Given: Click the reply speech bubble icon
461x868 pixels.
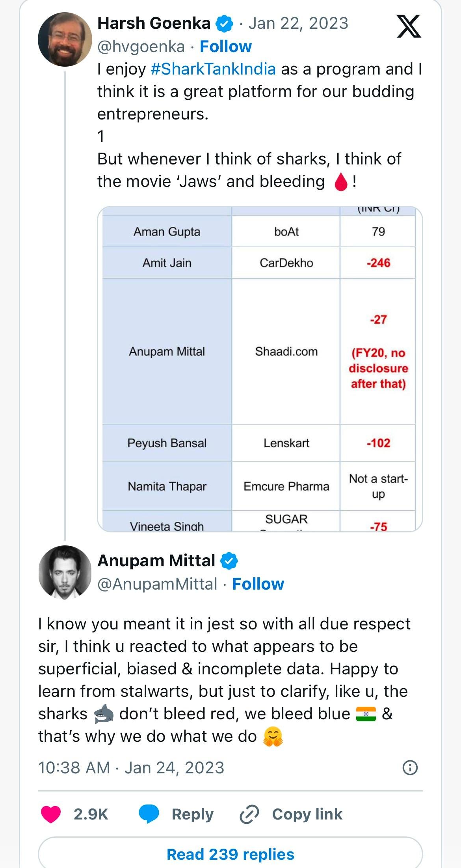Looking at the screenshot, I should 149,814.
